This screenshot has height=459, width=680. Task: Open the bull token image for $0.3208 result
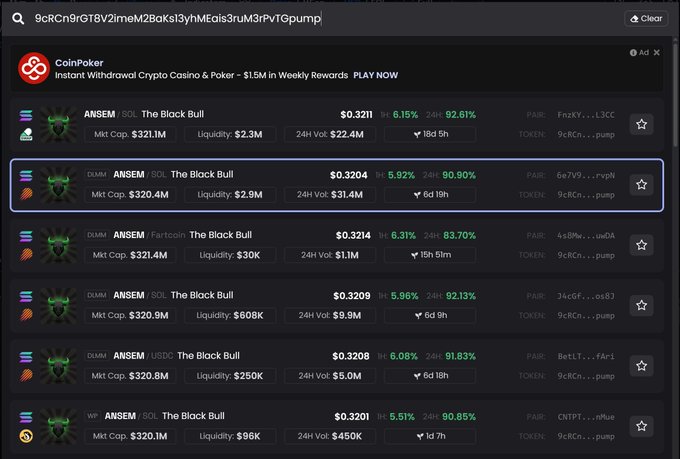59,366
